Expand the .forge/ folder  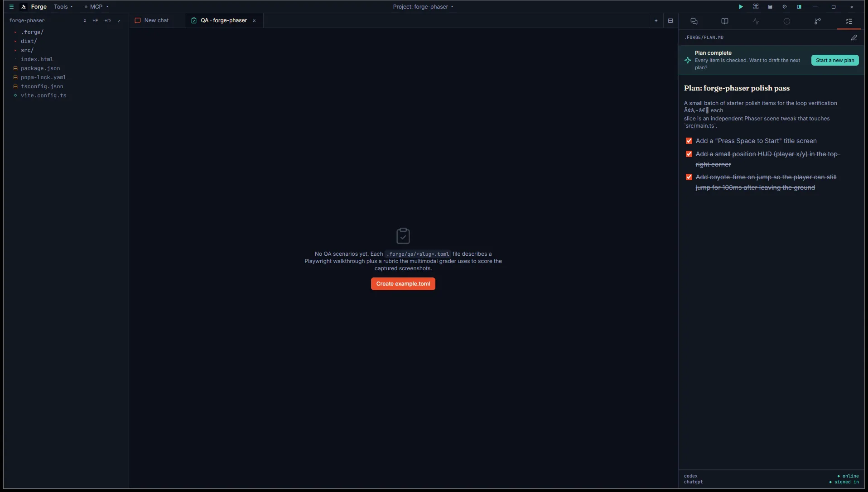[x=32, y=32]
